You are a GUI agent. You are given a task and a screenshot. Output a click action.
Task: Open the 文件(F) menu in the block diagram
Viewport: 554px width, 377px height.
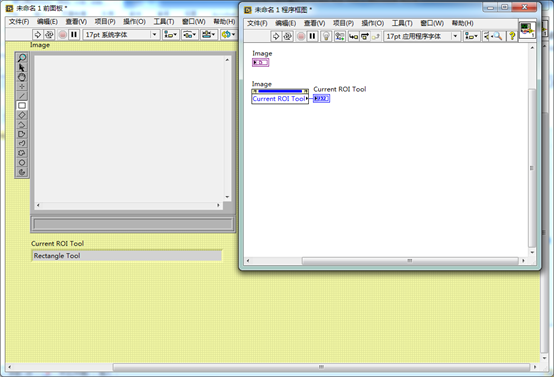[257, 23]
